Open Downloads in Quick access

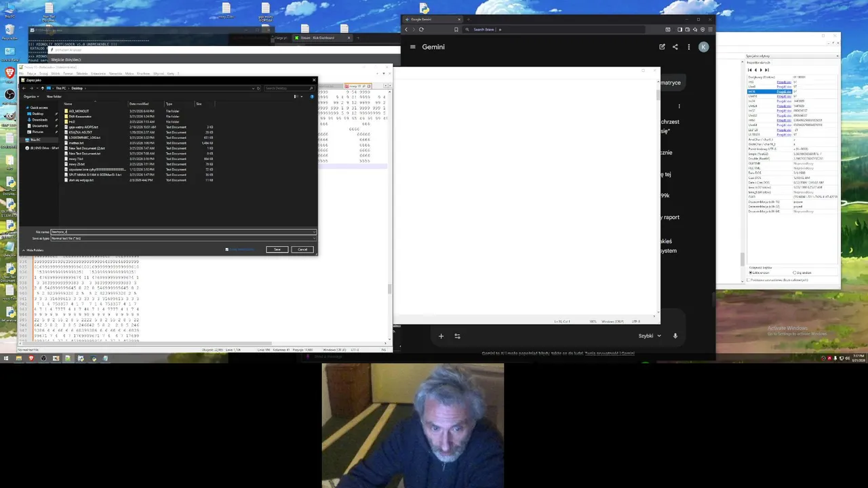tap(40, 120)
